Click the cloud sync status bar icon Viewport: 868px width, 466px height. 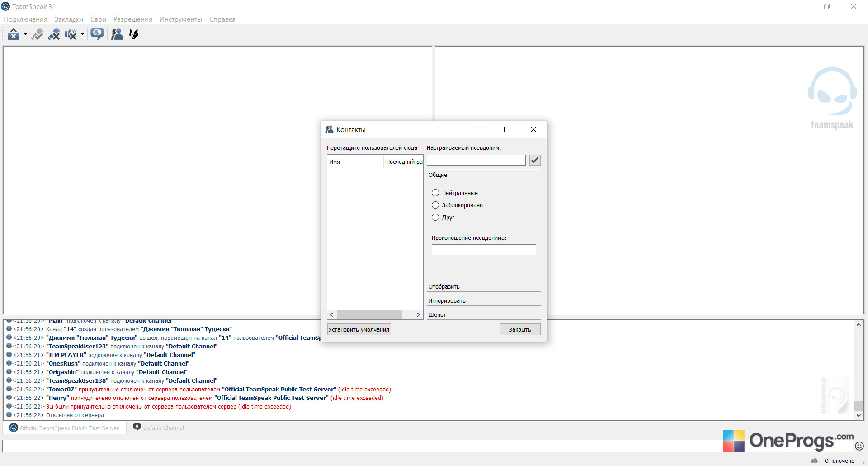point(814,461)
